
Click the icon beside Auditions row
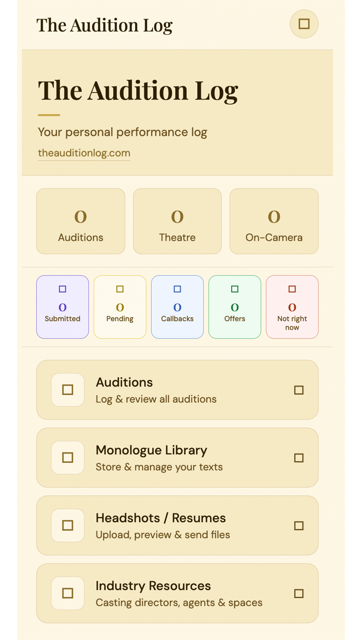point(68,390)
